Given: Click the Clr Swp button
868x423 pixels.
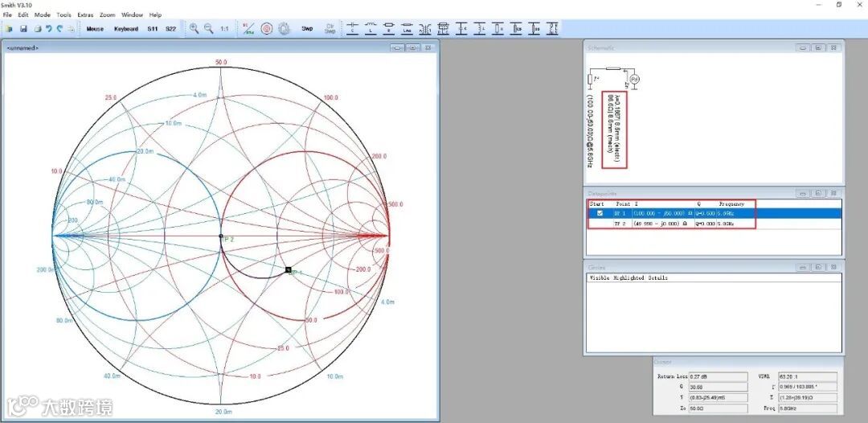Looking at the screenshot, I should pos(330,29).
